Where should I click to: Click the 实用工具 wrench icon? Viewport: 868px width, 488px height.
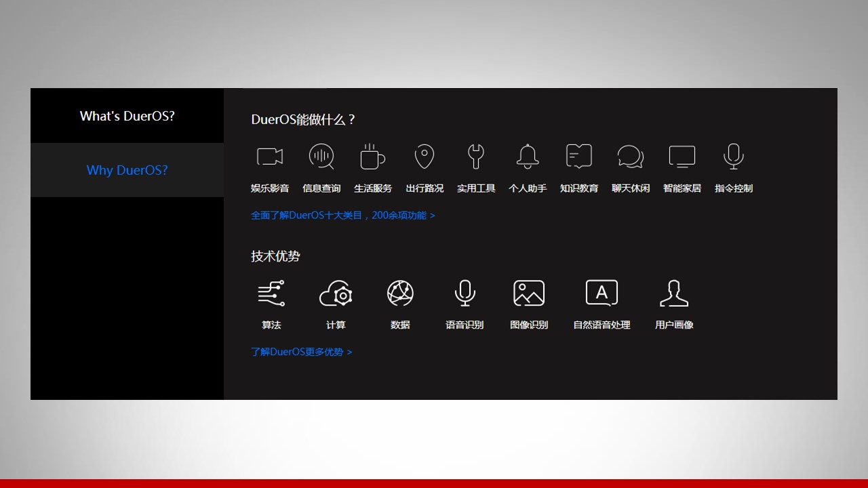point(476,157)
